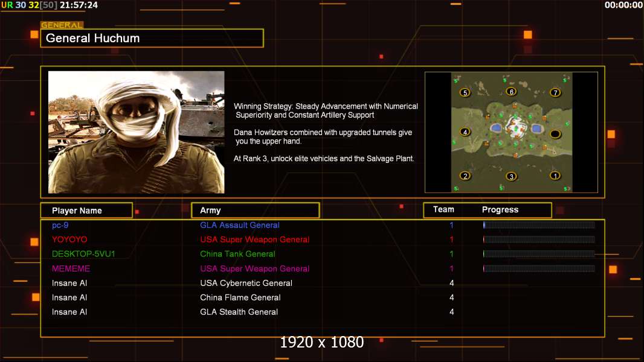Viewport: 644px width, 362px height.
Task: Click the Winning Strategy description text
Action: (x=326, y=110)
